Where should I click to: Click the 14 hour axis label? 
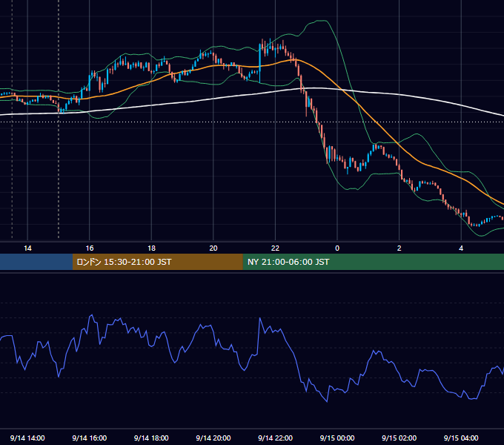tap(27, 248)
